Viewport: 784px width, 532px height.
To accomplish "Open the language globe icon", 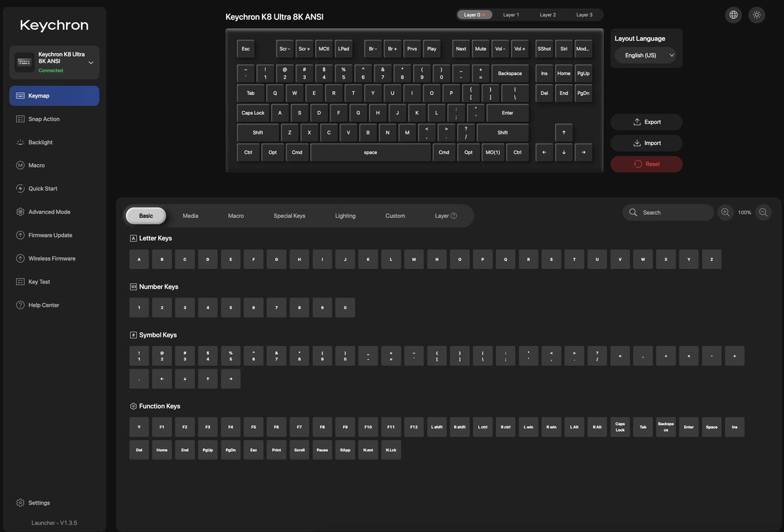I will pos(734,15).
